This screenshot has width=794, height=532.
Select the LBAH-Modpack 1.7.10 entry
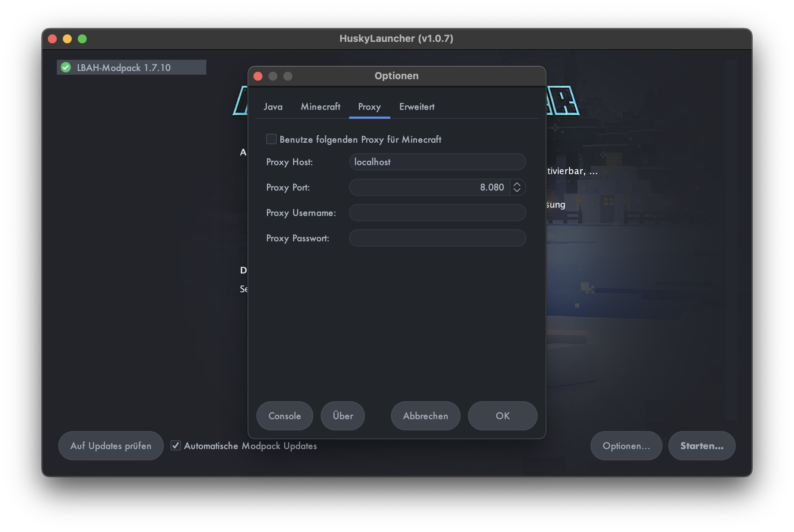coord(132,68)
